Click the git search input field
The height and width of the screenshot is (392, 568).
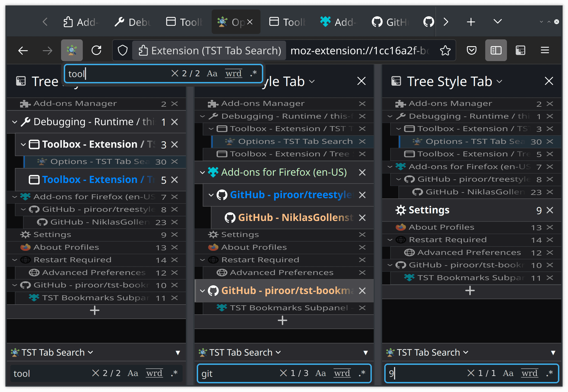(239, 374)
